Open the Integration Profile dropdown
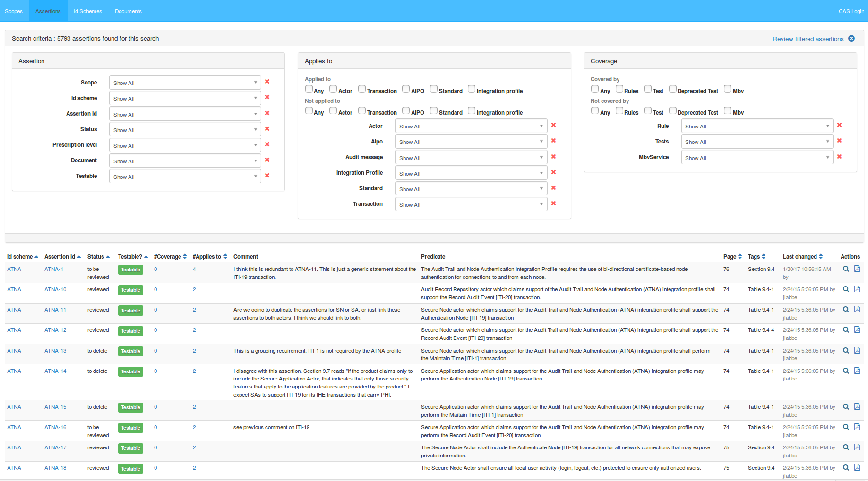This screenshot has height=481, width=868. pos(471,173)
